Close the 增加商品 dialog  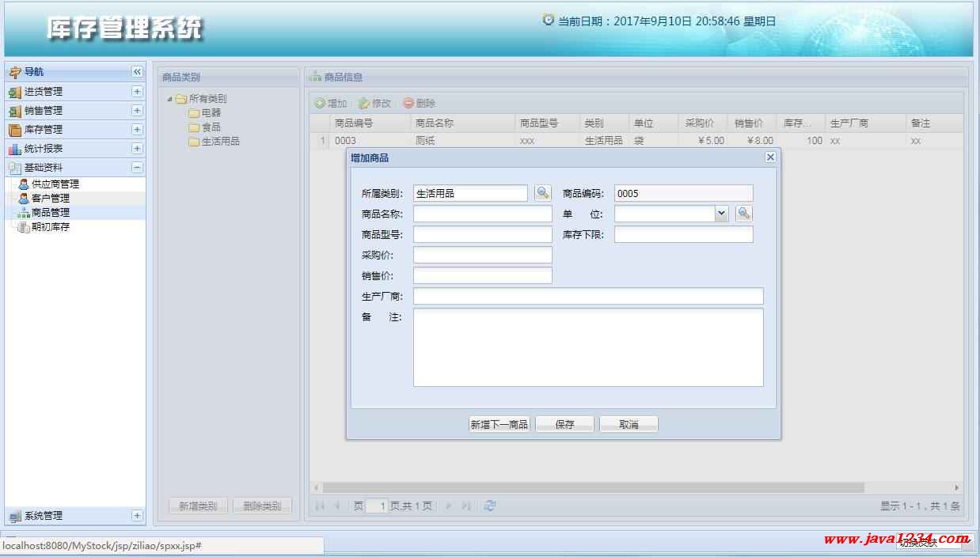point(770,157)
